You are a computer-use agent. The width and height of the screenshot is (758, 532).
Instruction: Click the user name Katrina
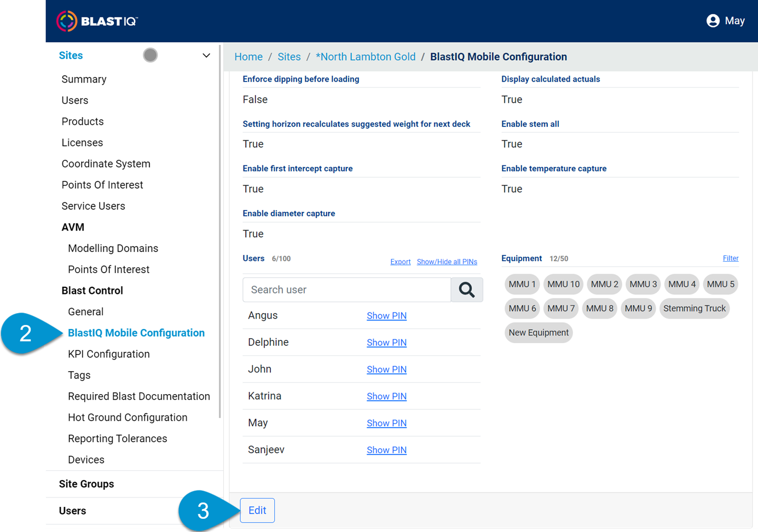point(264,396)
